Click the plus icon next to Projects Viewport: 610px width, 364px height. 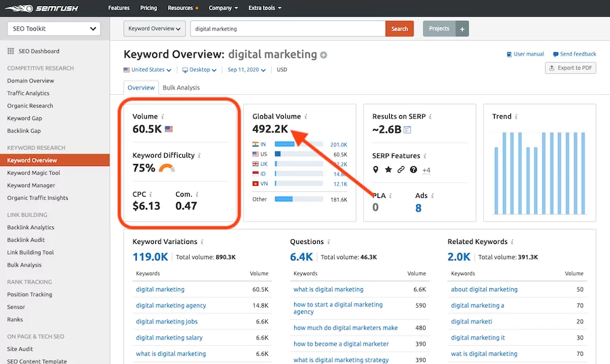[462, 28]
